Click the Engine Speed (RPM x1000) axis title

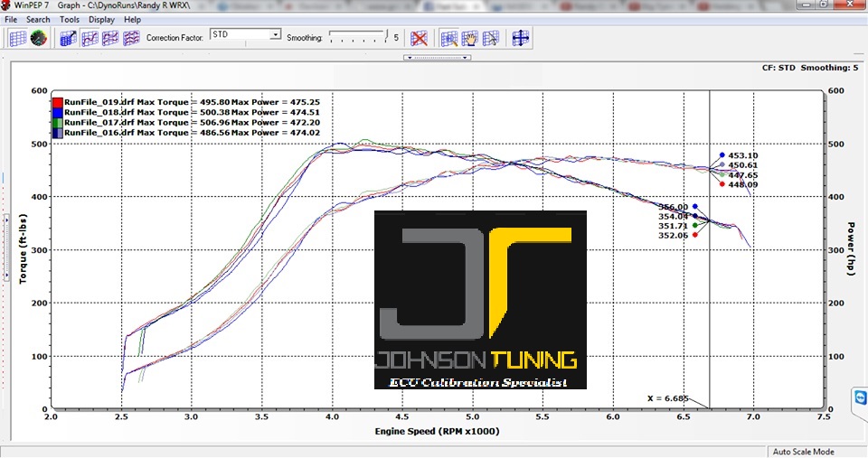437,432
